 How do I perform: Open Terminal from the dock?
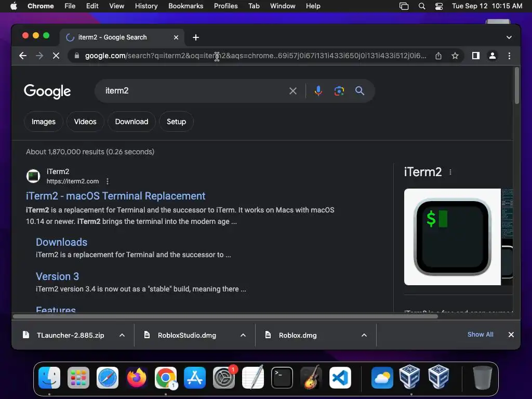(282, 378)
